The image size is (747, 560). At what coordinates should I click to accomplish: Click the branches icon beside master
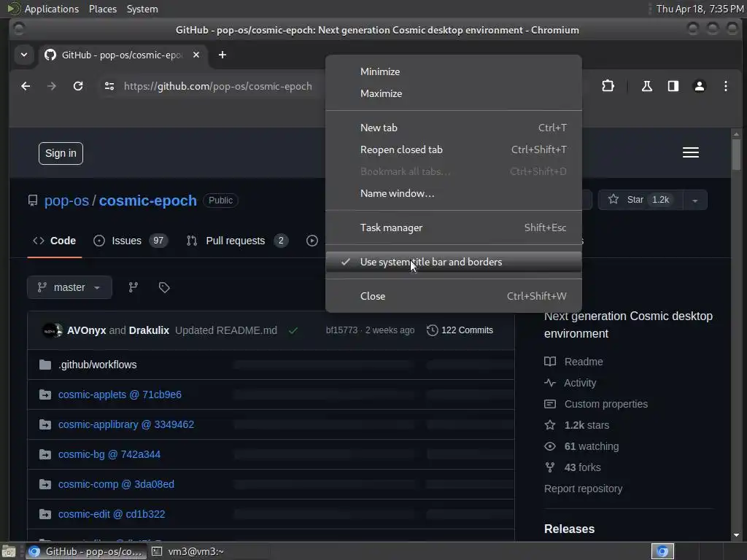133,287
